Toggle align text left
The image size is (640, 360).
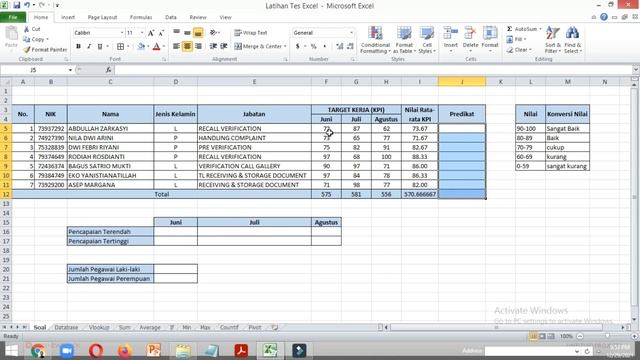(176, 47)
